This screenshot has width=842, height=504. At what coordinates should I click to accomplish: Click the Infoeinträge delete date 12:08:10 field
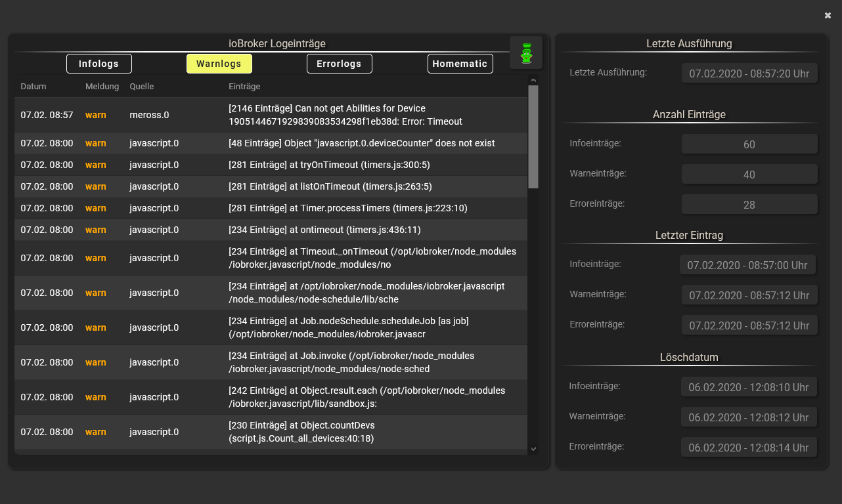[x=749, y=387]
